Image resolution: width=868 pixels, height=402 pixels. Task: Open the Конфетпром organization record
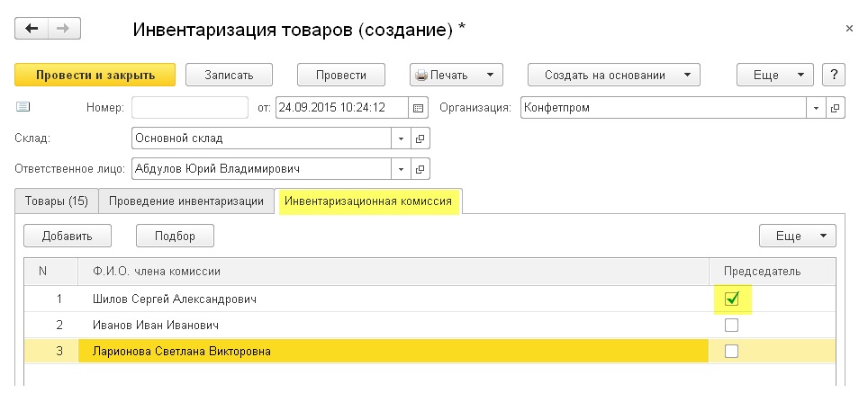pos(836,108)
